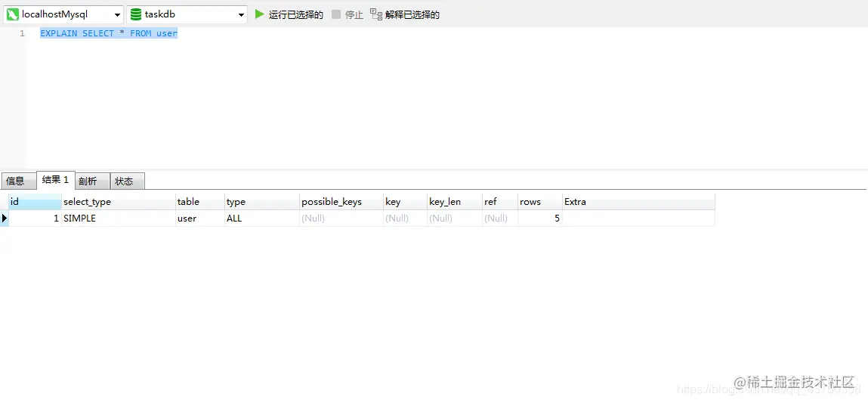868x403 pixels.
Task: Click the explain selected icon
Action: (x=376, y=14)
